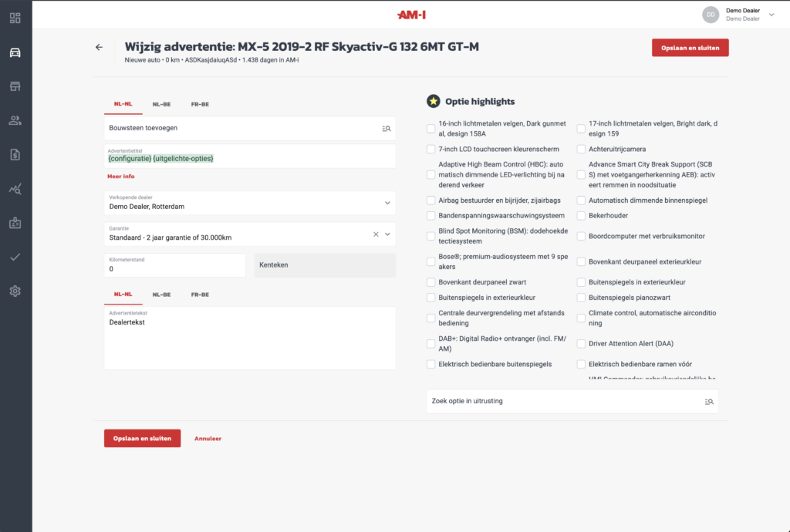790x532 pixels.
Task: Enable the Achteruitrijcamera option checkbox
Action: [581, 149]
